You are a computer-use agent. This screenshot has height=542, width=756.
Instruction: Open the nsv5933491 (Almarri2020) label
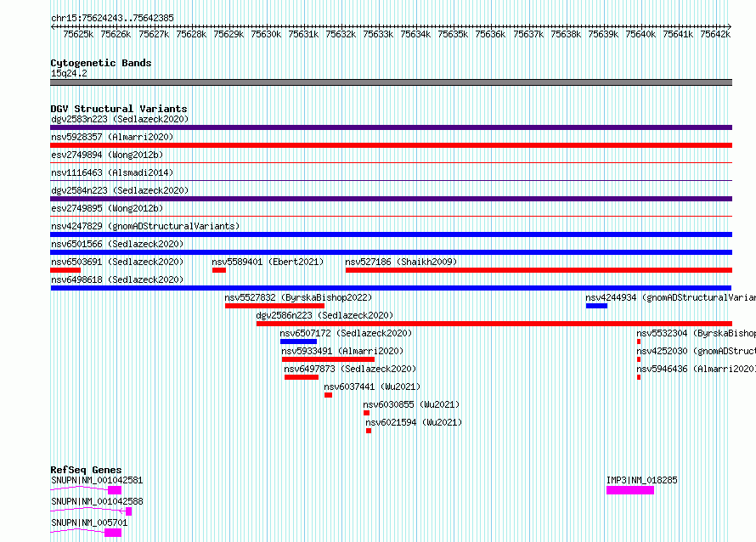[342, 351]
